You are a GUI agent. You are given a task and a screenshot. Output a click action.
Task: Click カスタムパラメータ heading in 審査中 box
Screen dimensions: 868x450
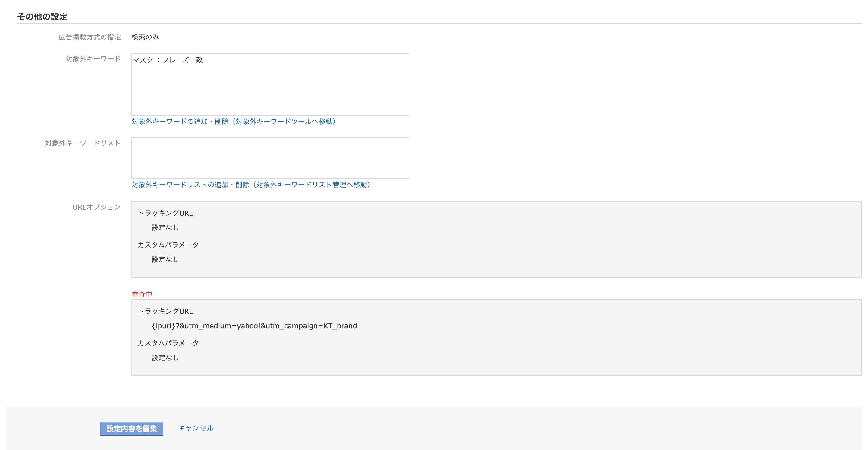(168, 343)
